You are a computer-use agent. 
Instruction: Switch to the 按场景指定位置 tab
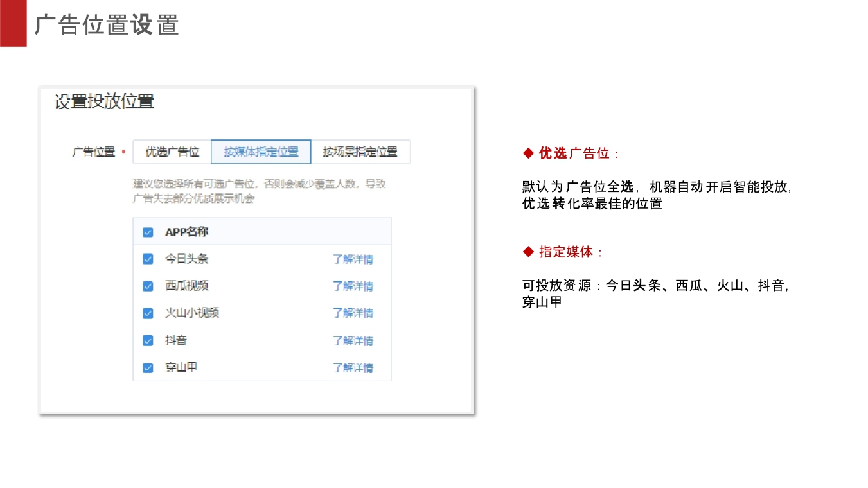tap(361, 152)
